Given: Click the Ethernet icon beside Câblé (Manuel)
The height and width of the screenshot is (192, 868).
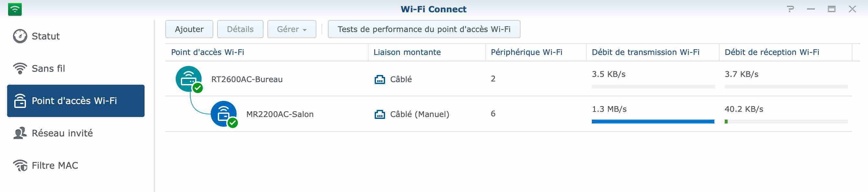Looking at the screenshot, I should point(380,114).
